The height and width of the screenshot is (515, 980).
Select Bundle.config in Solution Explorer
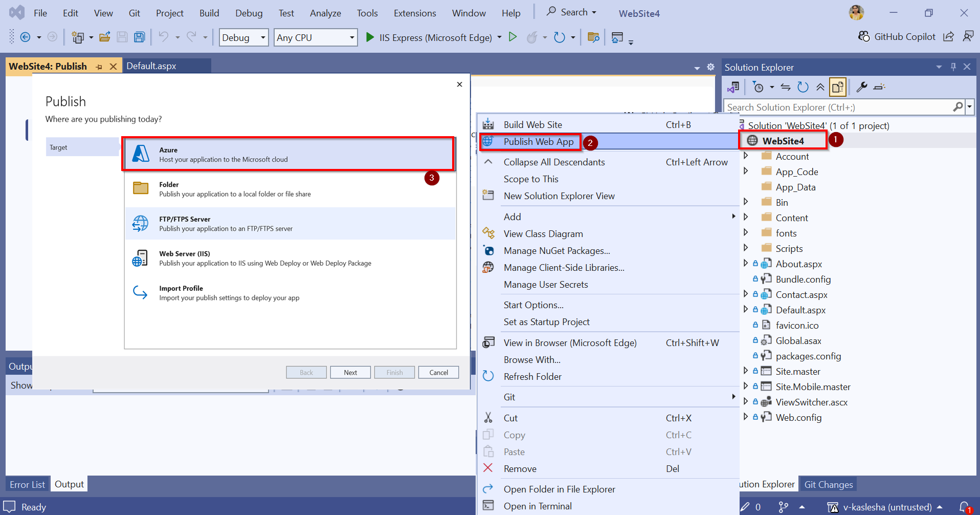(803, 279)
